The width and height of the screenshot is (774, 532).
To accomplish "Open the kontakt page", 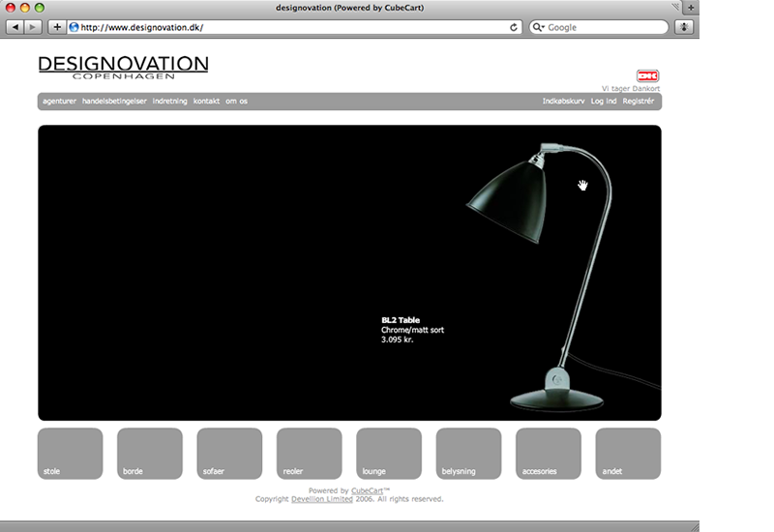I will tap(206, 102).
